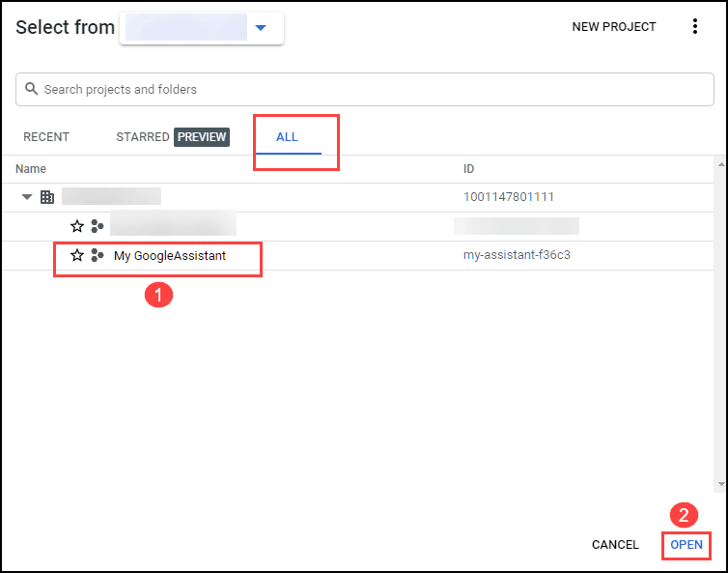Open the Select from organization dropdown
The image size is (728, 573).
202,27
